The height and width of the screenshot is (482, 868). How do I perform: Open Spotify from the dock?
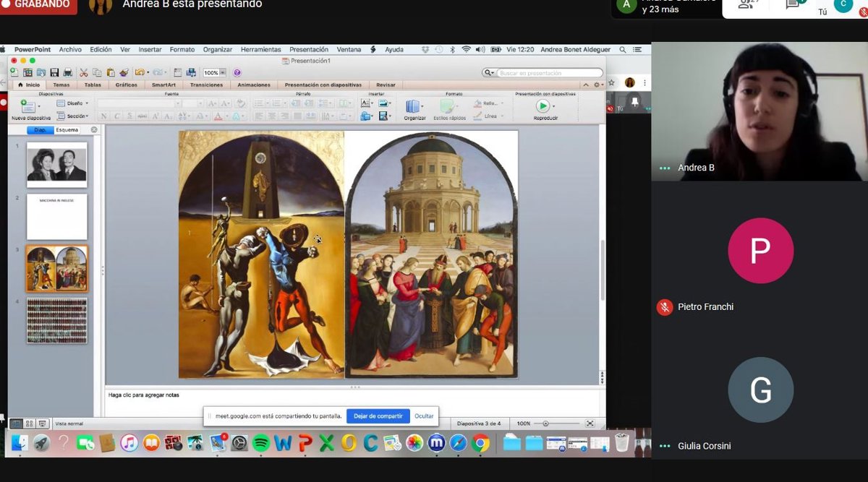click(x=261, y=443)
